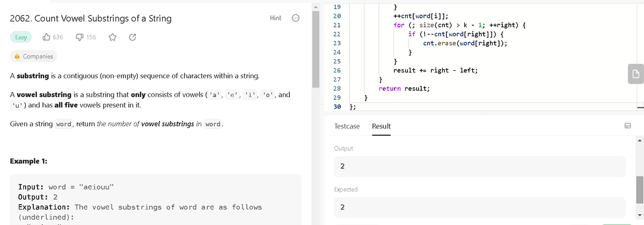Select the Result tab

381,126
